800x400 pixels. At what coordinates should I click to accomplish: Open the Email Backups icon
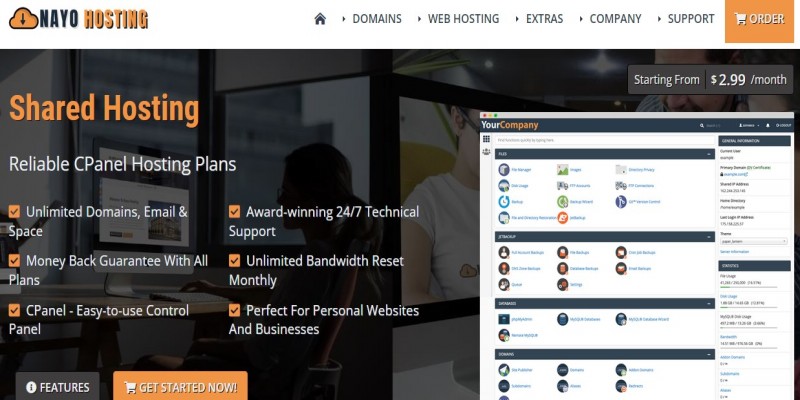click(621, 268)
